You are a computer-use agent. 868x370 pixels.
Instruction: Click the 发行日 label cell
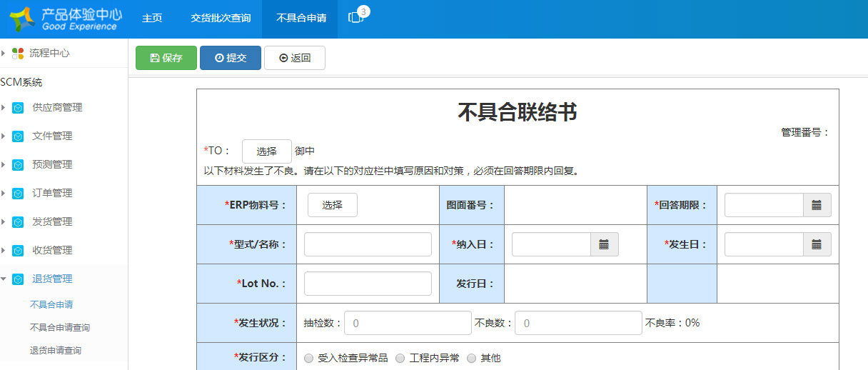point(472,284)
